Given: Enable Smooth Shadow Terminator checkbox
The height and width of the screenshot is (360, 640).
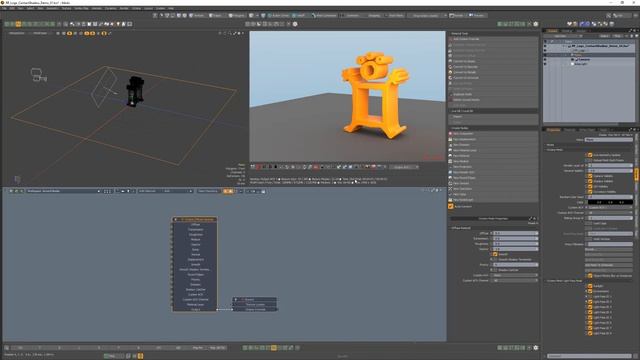Looking at the screenshot, I should (495, 260).
